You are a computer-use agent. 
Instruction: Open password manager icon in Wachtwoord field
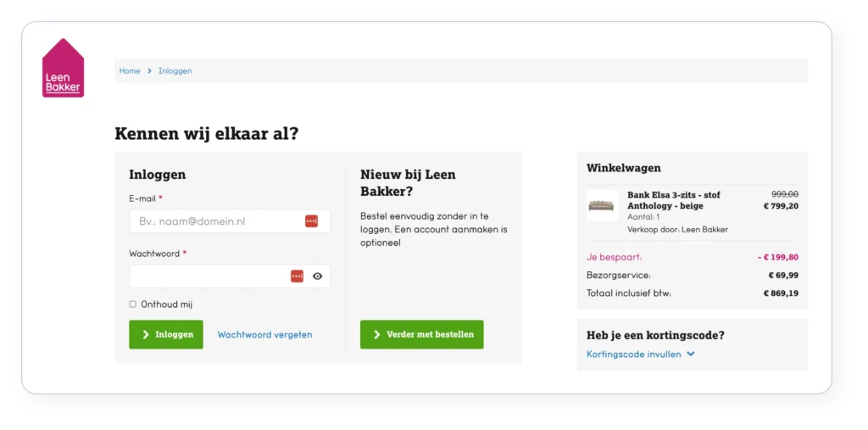tap(298, 276)
